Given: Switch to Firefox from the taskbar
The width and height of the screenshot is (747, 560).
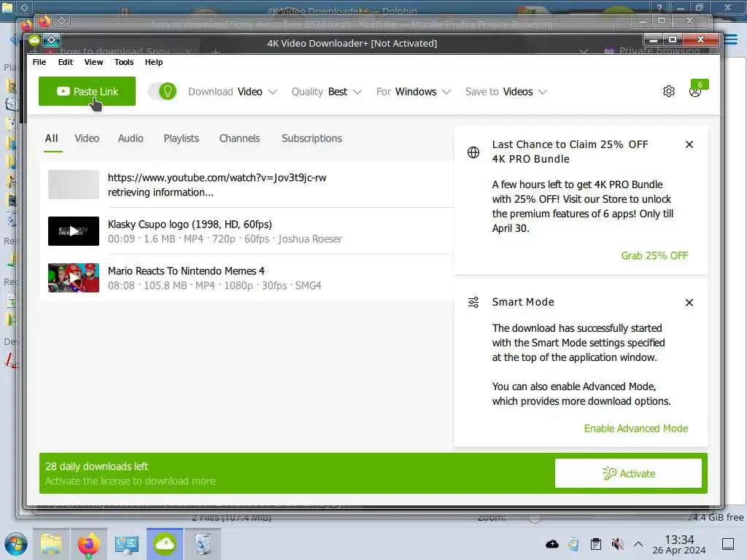Looking at the screenshot, I should pyautogui.click(x=88, y=544).
